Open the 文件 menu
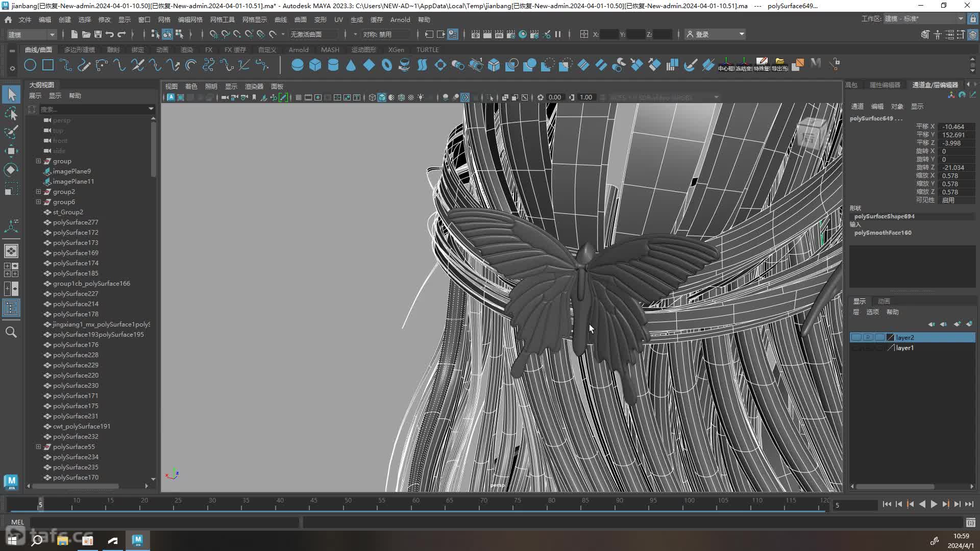This screenshot has height=551, width=980. pyautogui.click(x=24, y=19)
